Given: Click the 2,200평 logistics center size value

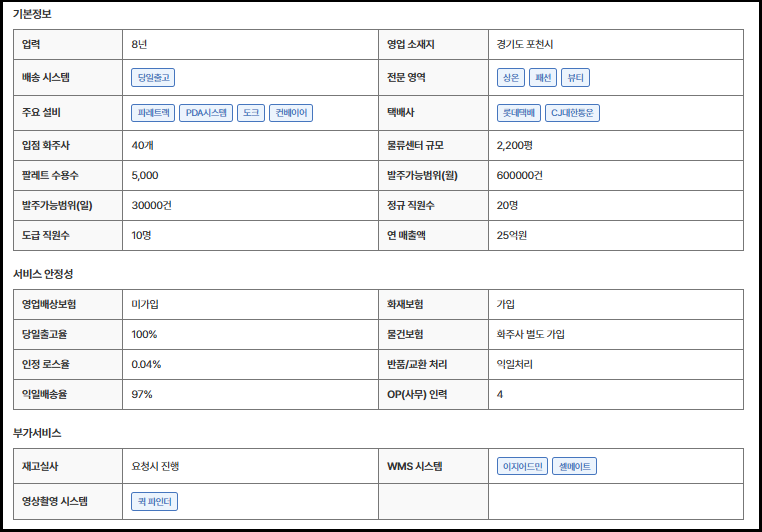Looking at the screenshot, I should (x=516, y=145).
